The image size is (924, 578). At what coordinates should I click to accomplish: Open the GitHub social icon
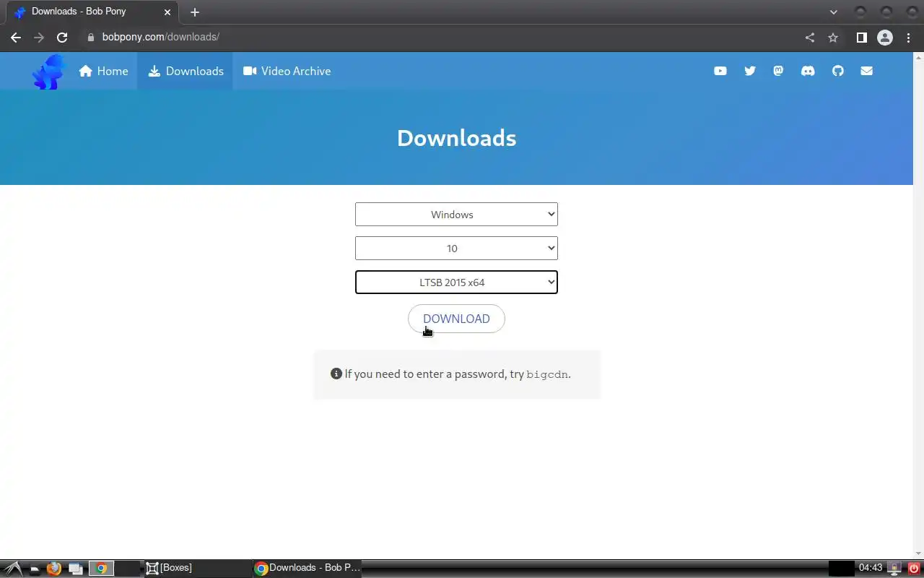(x=837, y=71)
